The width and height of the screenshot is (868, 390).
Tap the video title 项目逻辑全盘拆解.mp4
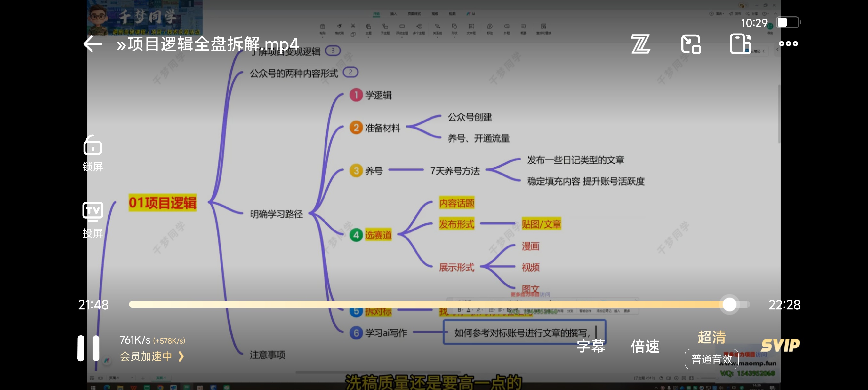[208, 44]
